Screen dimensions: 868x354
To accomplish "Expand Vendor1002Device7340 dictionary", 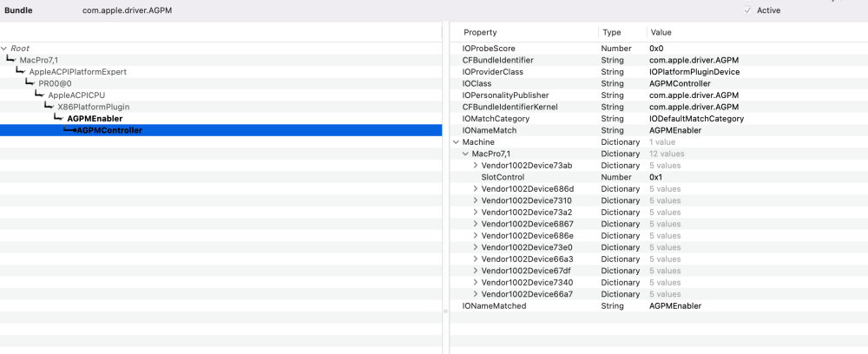I will tap(475, 283).
